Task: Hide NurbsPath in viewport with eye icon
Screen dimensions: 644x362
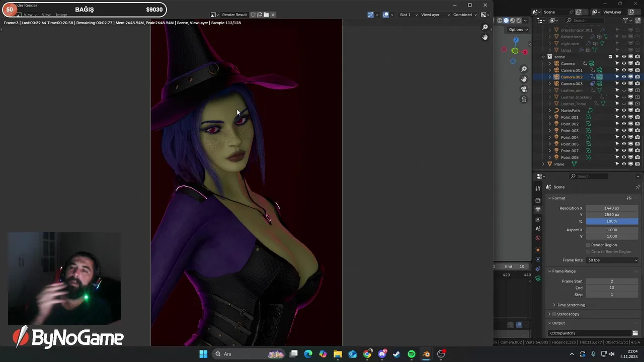Action: (624, 111)
